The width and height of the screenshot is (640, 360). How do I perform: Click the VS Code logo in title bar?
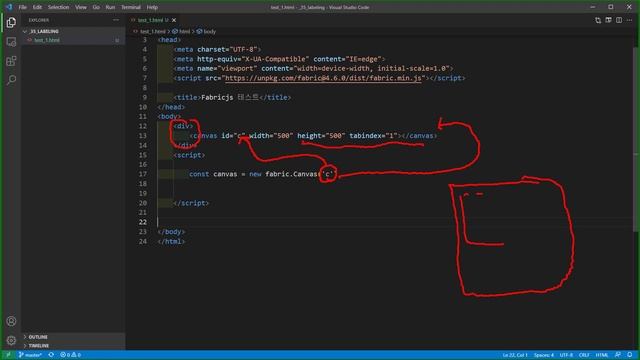(9, 7)
